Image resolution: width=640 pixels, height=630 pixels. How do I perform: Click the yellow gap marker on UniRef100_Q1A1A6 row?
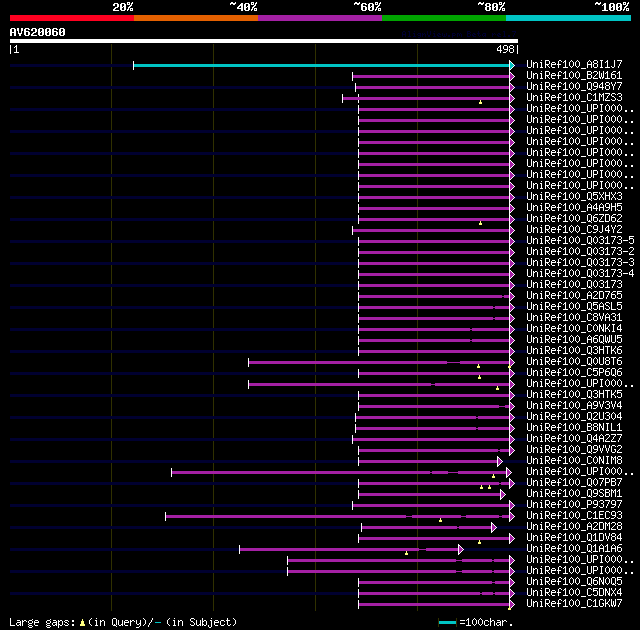(407, 553)
